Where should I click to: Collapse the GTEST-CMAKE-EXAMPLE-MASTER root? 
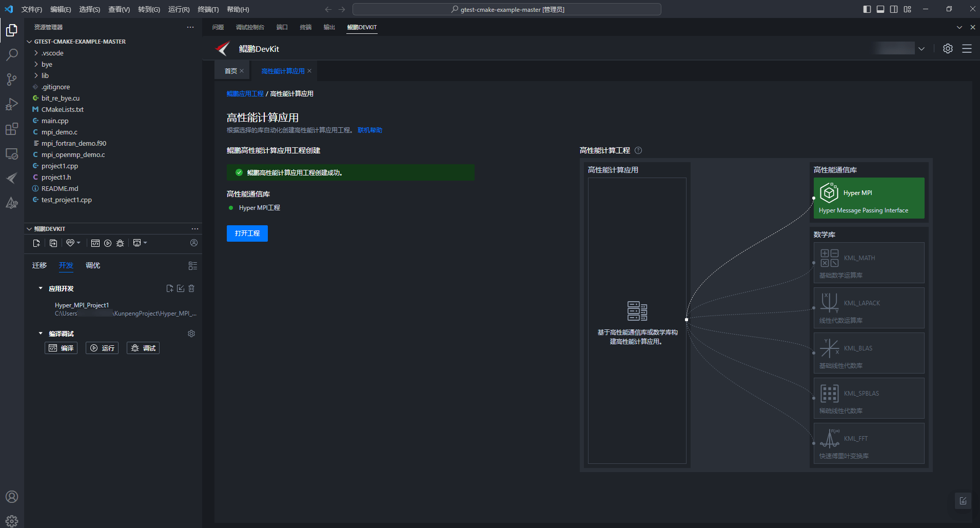pos(29,42)
